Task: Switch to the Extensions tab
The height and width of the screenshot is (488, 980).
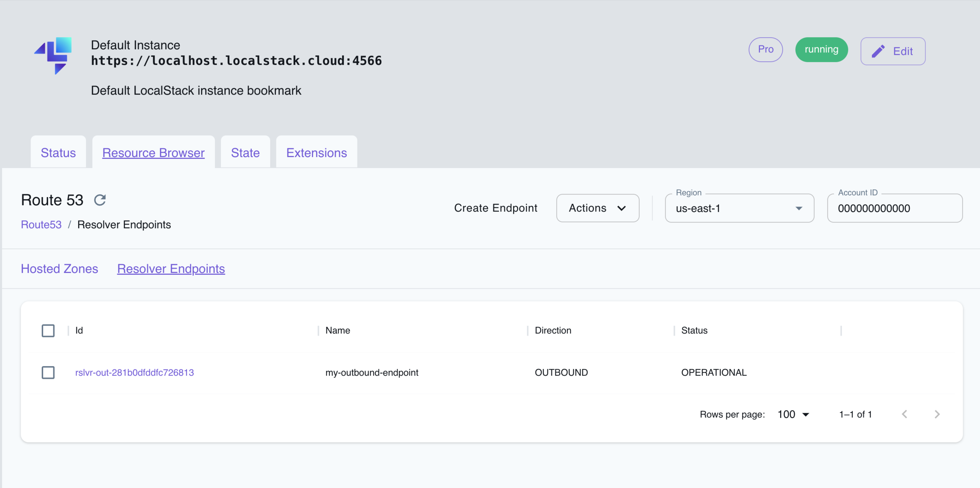Action: tap(316, 152)
